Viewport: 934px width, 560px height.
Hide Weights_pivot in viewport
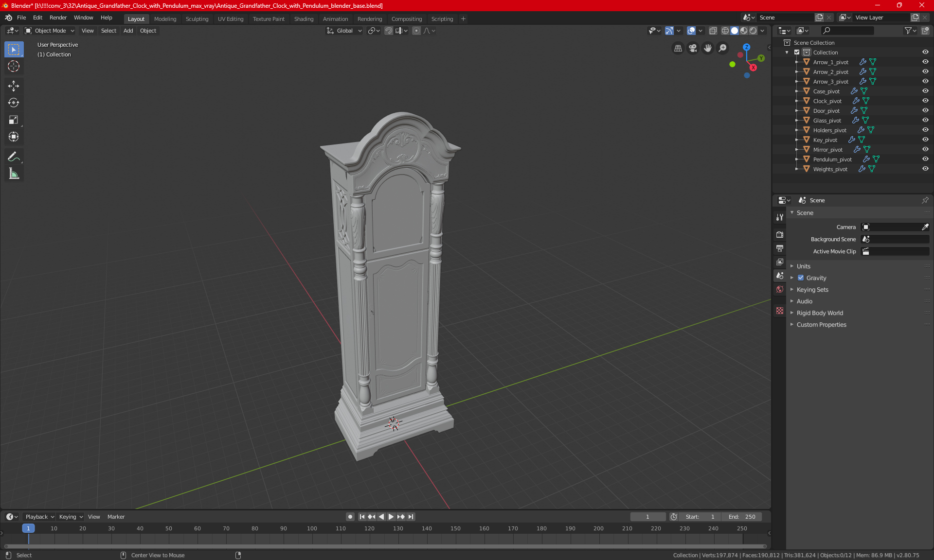coord(925,169)
